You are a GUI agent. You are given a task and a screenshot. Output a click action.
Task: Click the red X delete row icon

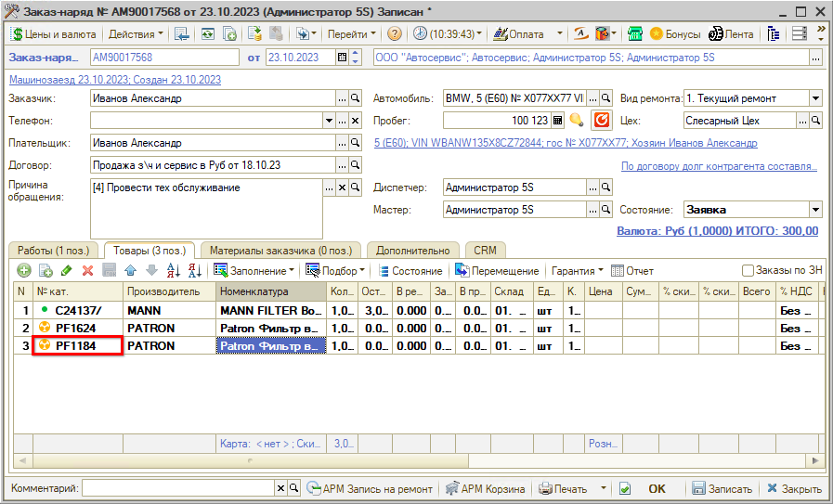(87, 270)
